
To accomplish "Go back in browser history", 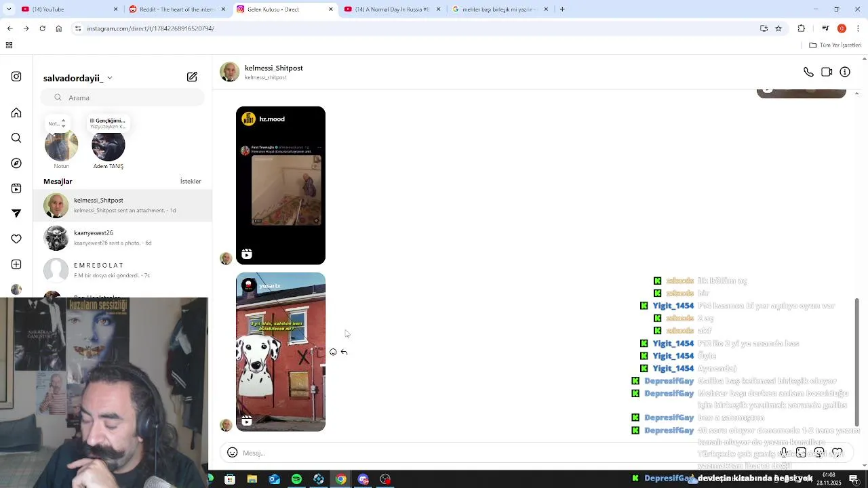I will coord(9,28).
